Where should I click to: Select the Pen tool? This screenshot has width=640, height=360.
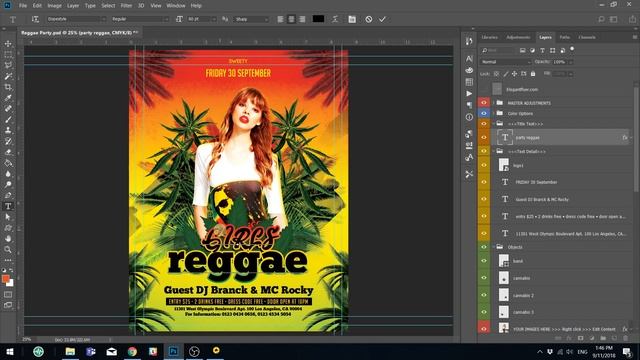(8, 195)
